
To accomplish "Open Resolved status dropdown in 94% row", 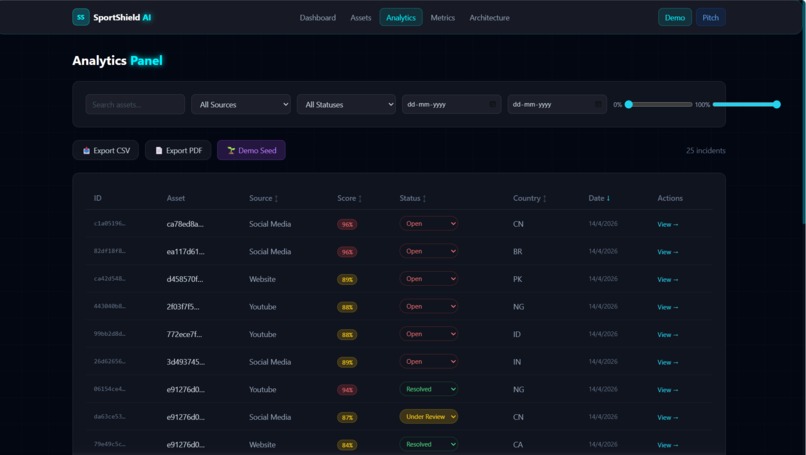I will pyautogui.click(x=429, y=389).
